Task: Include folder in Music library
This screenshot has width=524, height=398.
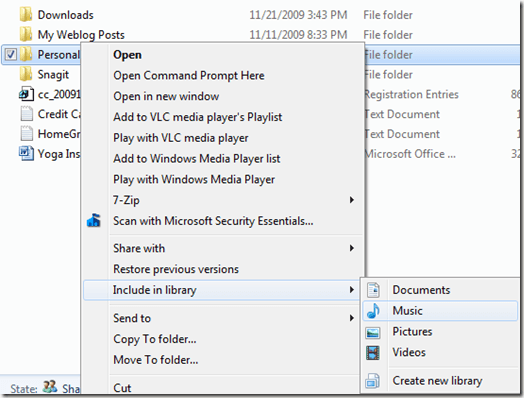Action: [407, 311]
